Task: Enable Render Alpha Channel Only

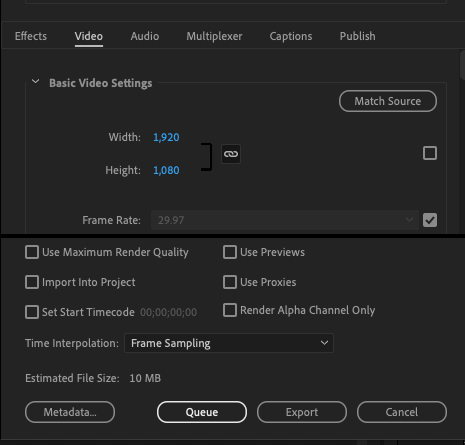Action: (x=230, y=310)
